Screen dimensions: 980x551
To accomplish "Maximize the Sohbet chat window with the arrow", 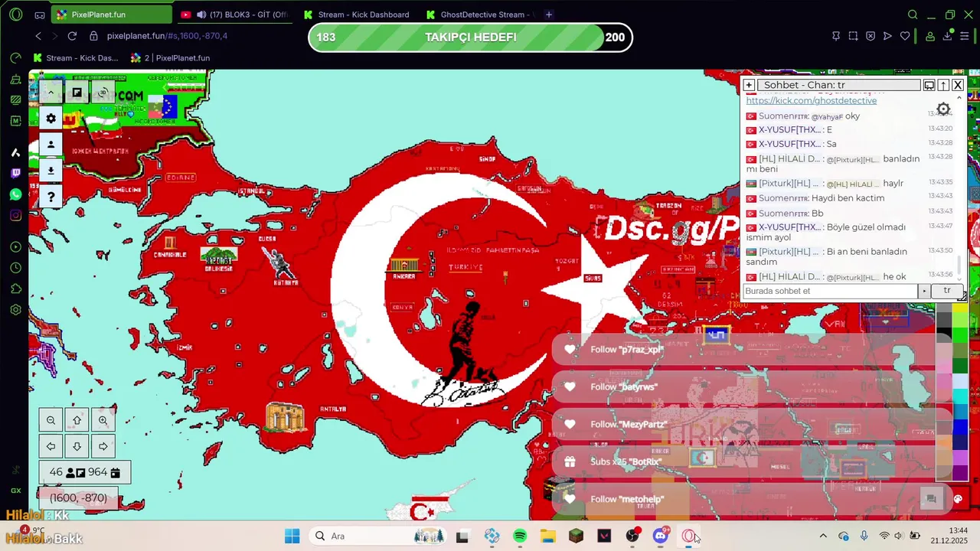I will click(x=943, y=85).
